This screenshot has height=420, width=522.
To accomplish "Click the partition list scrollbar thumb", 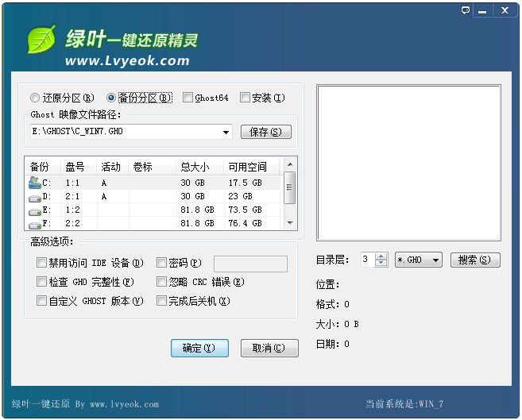I will [x=290, y=187].
